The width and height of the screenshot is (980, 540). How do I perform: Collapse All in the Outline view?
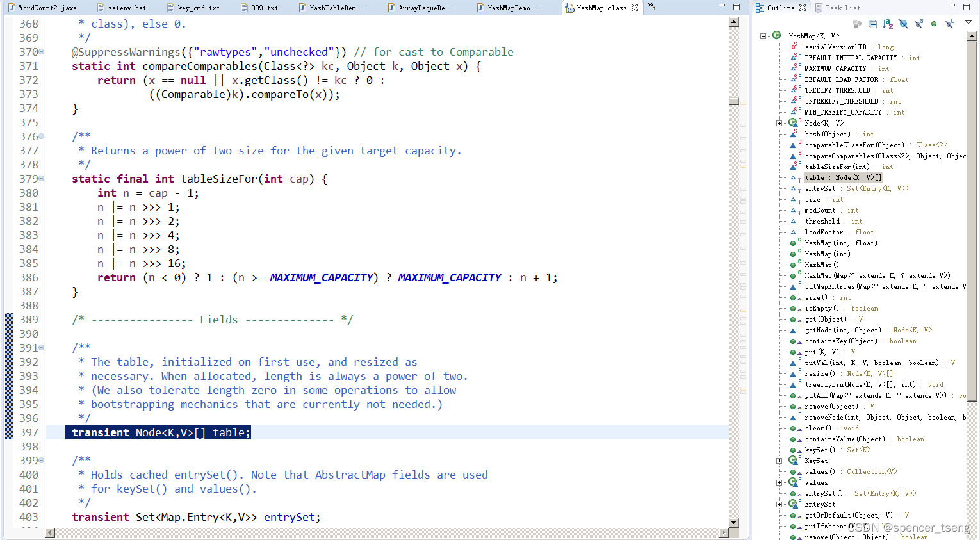click(x=872, y=24)
